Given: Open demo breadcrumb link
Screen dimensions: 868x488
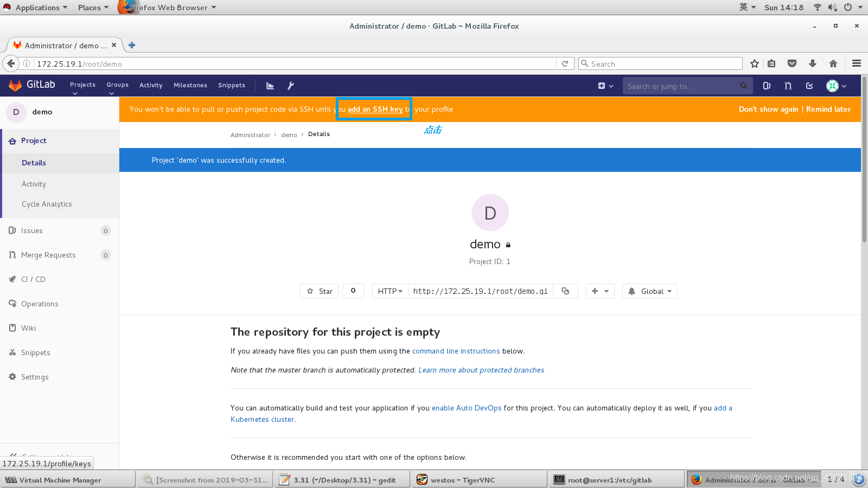Looking at the screenshot, I should tap(289, 135).
